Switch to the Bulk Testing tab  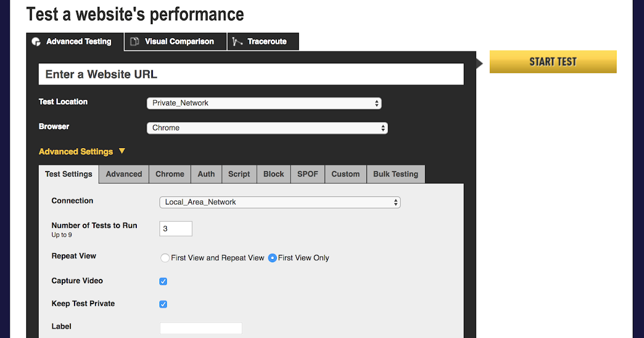coord(396,174)
